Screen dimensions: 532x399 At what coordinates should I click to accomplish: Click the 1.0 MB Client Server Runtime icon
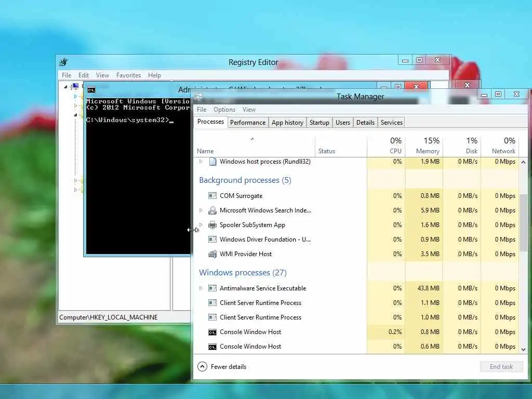click(212, 317)
